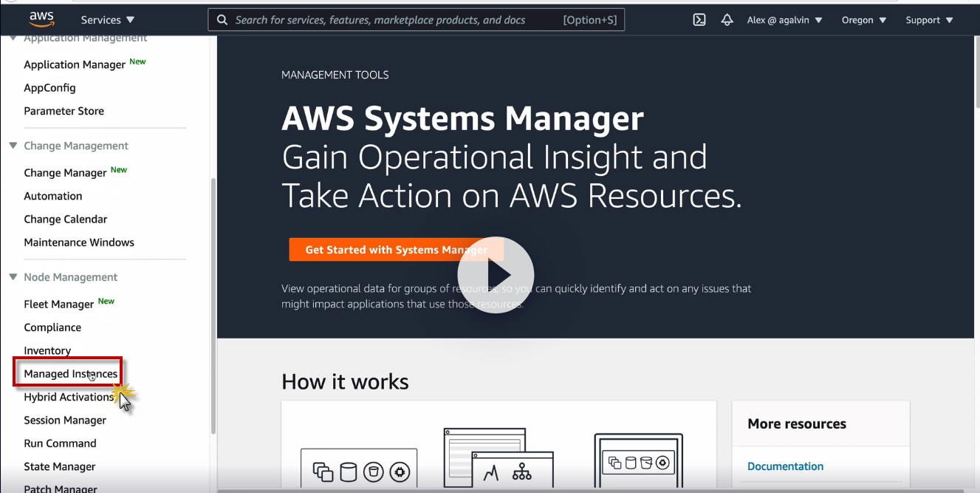Image resolution: width=980 pixels, height=493 pixels.
Task: Click the AWS logo home icon
Action: click(42, 18)
